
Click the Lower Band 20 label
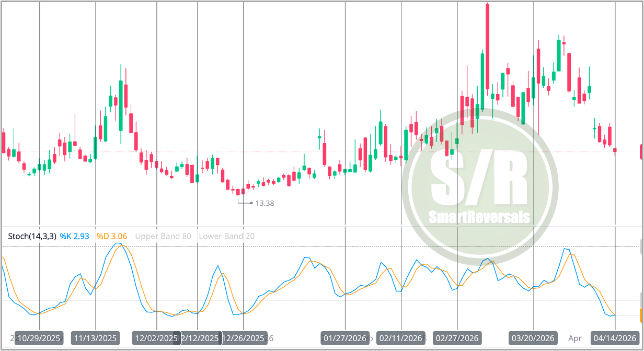227,236
